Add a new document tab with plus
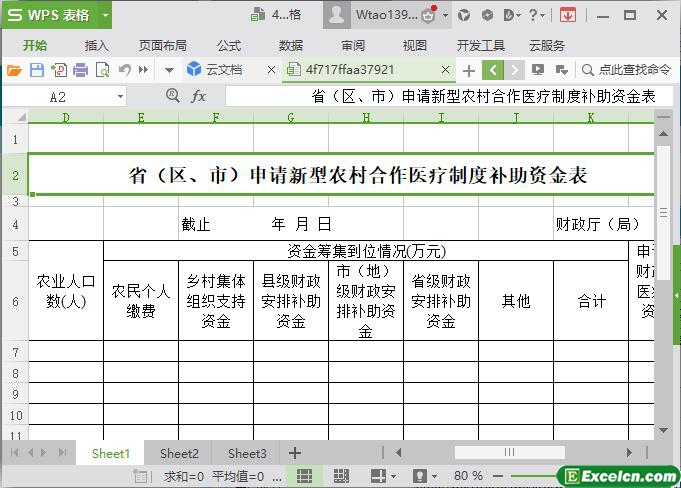681x488 pixels. pyautogui.click(x=469, y=70)
